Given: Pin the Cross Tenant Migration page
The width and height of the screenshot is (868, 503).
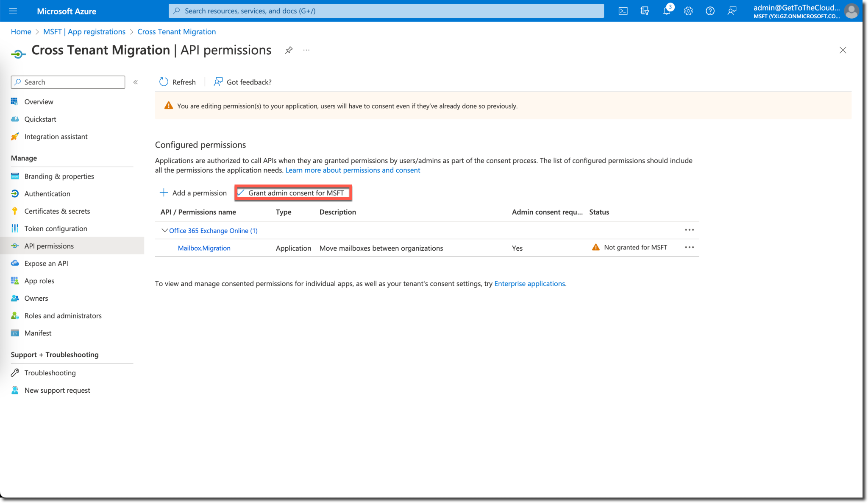Looking at the screenshot, I should tap(289, 50).
